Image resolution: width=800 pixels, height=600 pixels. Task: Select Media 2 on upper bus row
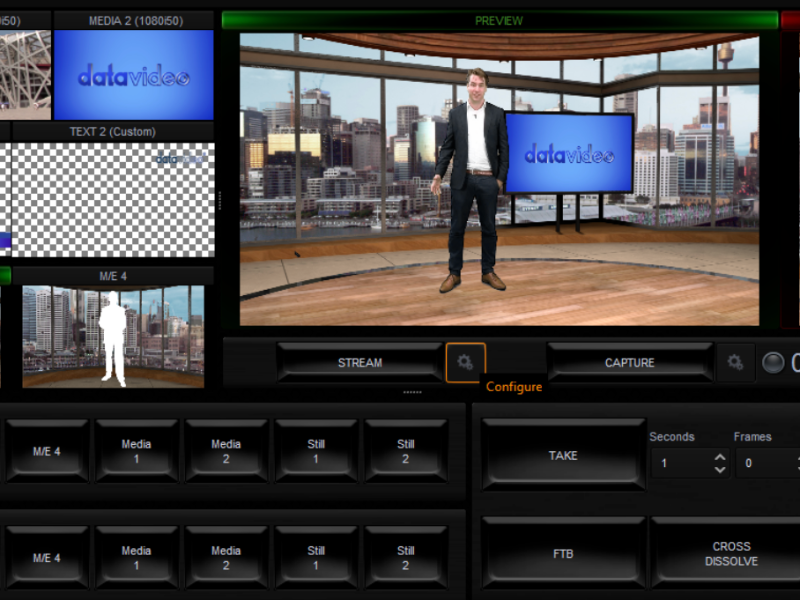tap(226, 452)
